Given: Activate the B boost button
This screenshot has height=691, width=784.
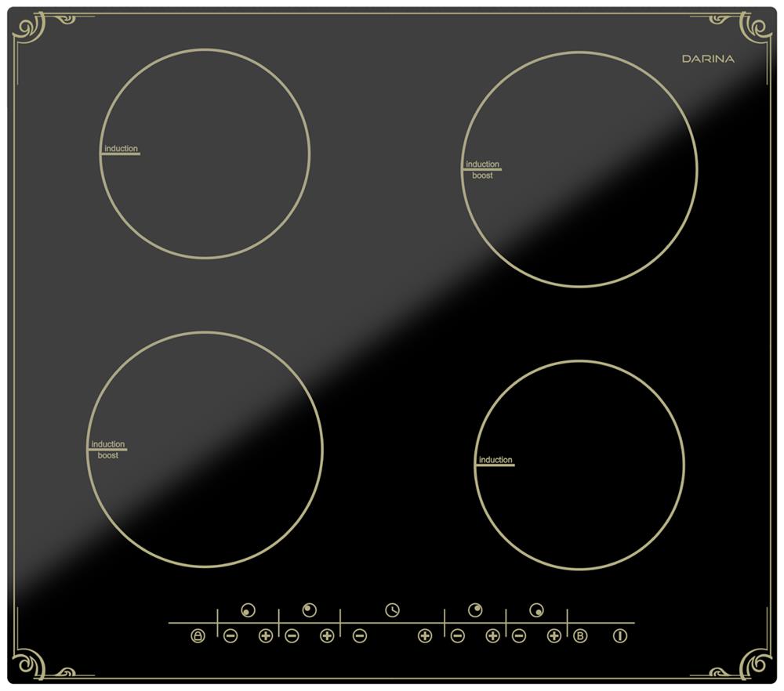Looking at the screenshot, I should 580,636.
